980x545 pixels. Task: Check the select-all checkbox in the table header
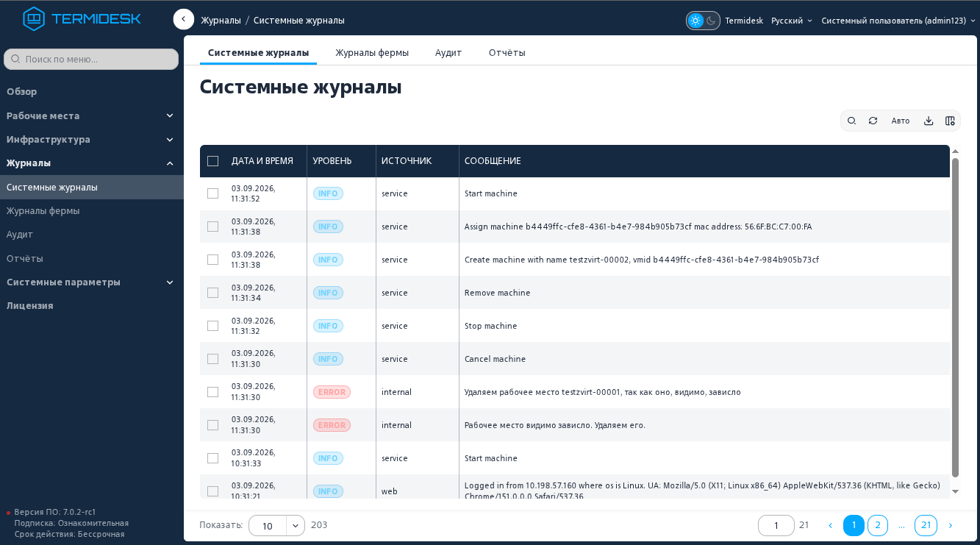(213, 161)
